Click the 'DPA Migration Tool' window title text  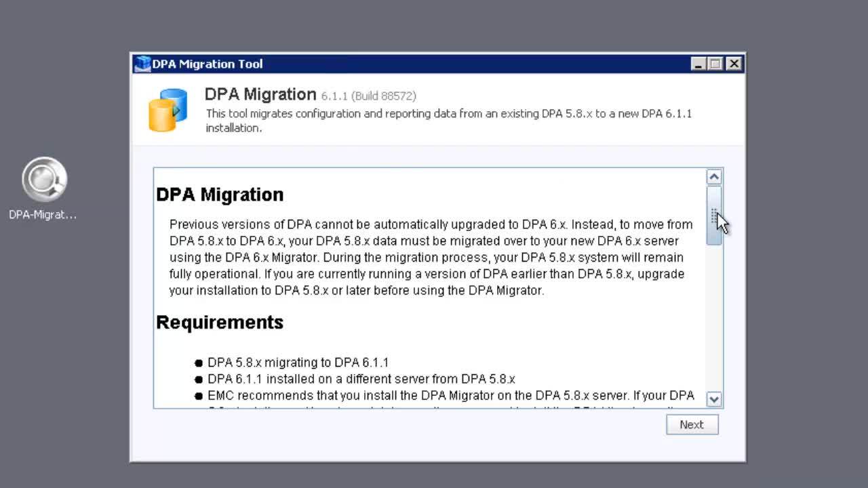coord(208,64)
